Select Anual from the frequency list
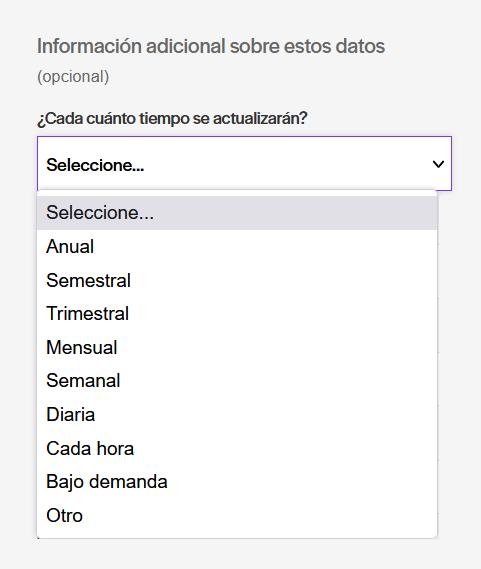Image resolution: width=481 pixels, height=569 pixels. point(237,246)
